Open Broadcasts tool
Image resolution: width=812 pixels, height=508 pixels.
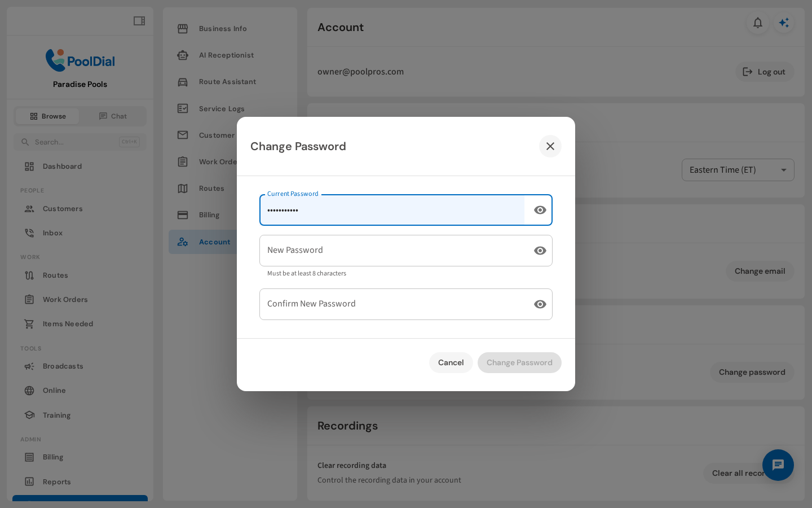80,366
